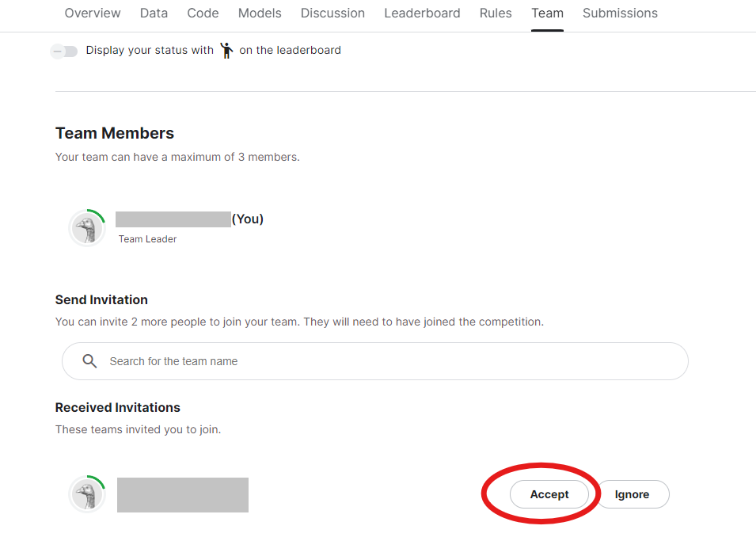Click the redacted inviting team name
The width and height of the screenshot is (756, 560).
coord(183,495)
